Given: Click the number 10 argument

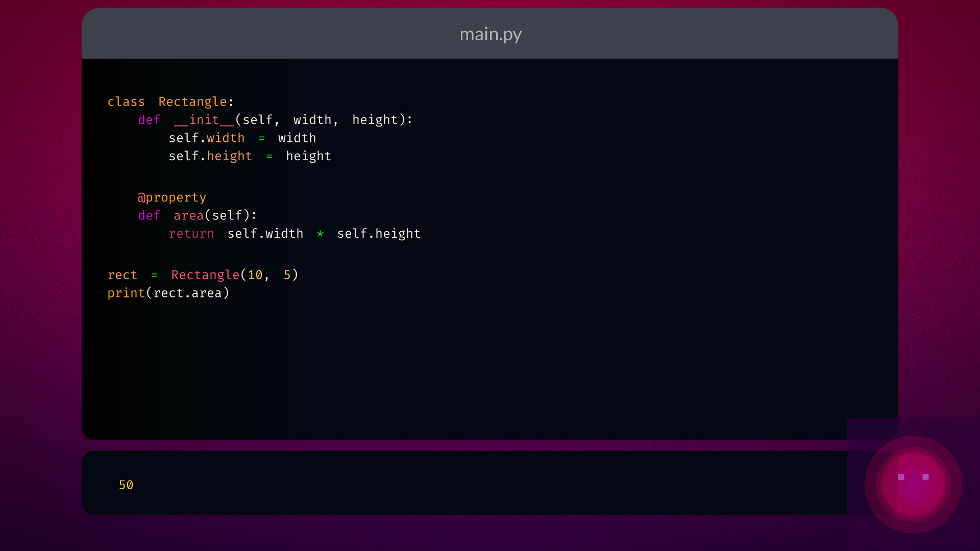Looking at the screenshot, I should 255,275.
